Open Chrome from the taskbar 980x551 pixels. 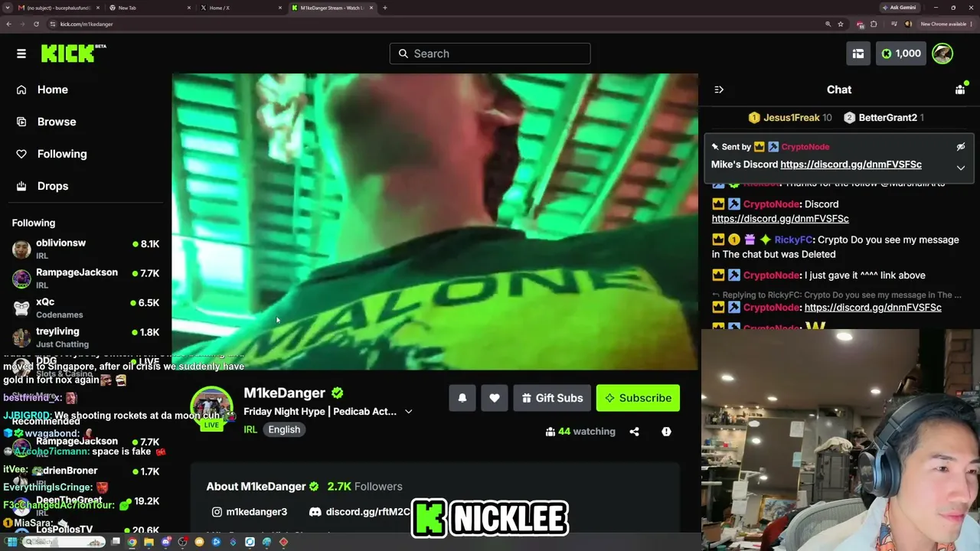click(x=132, y=543)
